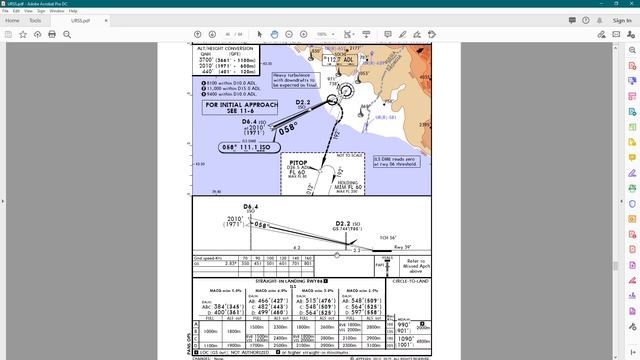Click the page number input field

tap(228, 34)
